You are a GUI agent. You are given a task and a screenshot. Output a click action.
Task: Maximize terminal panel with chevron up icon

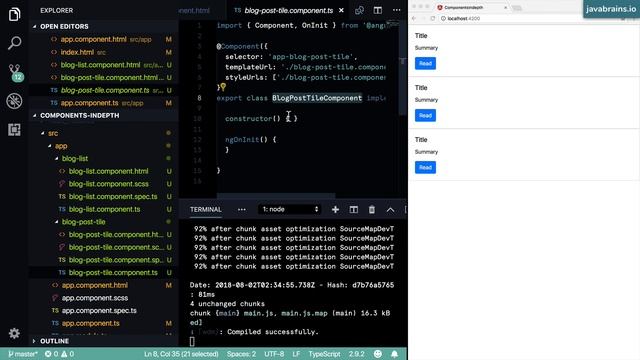[390, 209]
